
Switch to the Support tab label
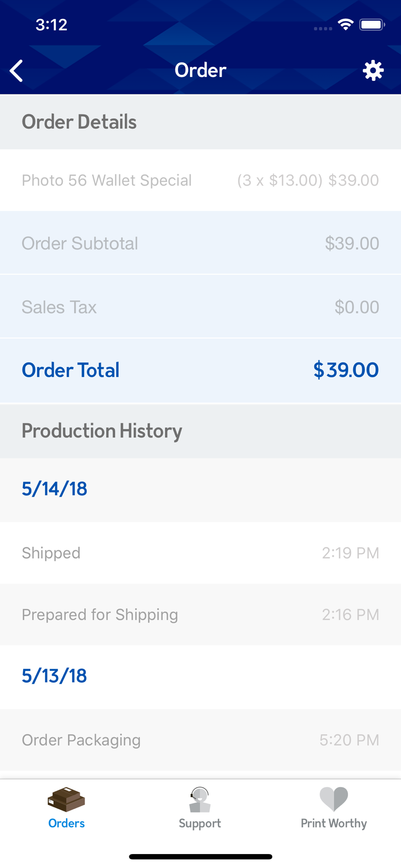click(200, 823)
